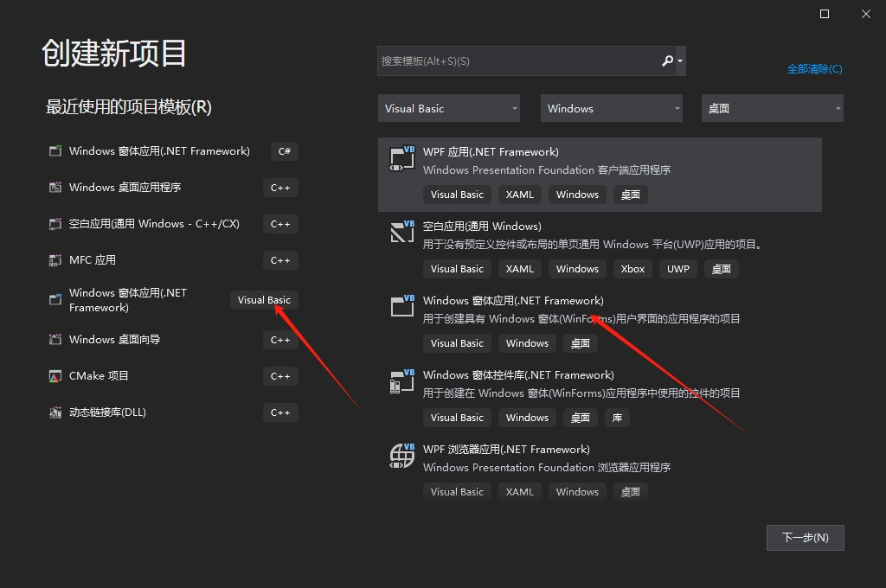Click the recent 空白应用 C++/CX template icon
The height and width of the screenshot is (588, 886).
[x=55, y=224]
